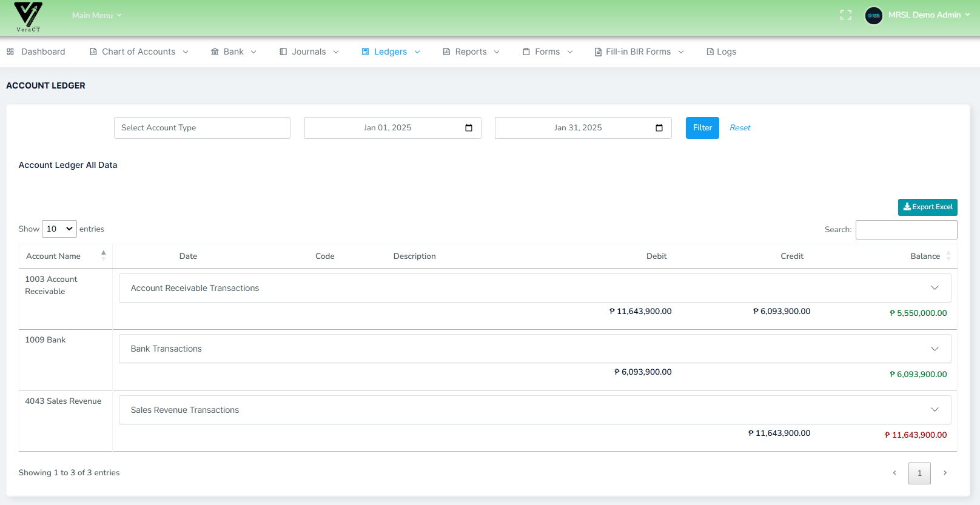Click the Code column header
980x505 pixels.
(x=325, y=256)
